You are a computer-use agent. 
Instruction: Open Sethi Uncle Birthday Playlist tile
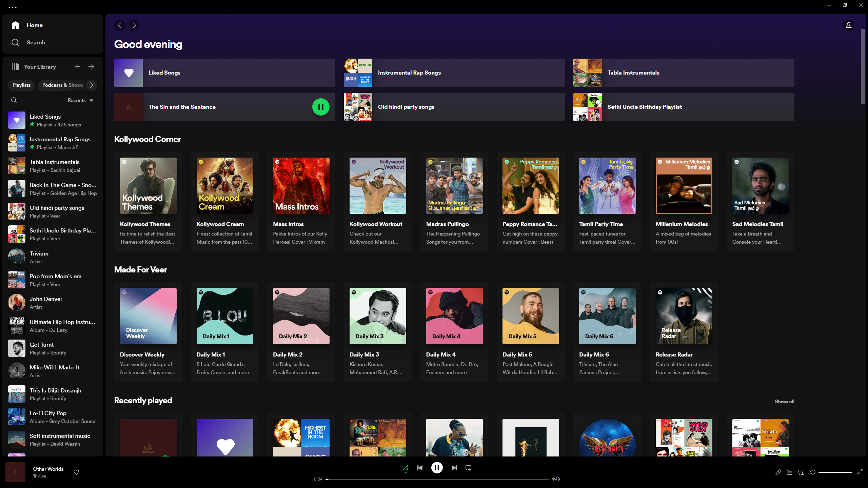tap(684, 107)
